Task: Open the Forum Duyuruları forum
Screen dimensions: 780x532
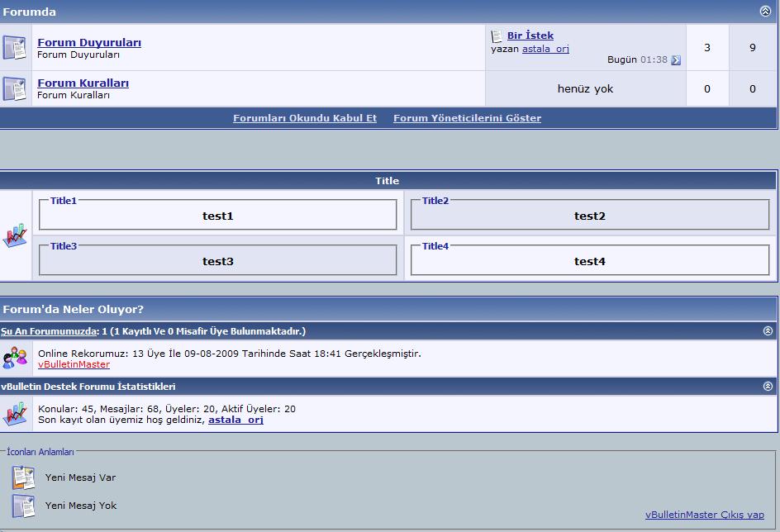Action: pyautogui.click(x=89, y=42)
